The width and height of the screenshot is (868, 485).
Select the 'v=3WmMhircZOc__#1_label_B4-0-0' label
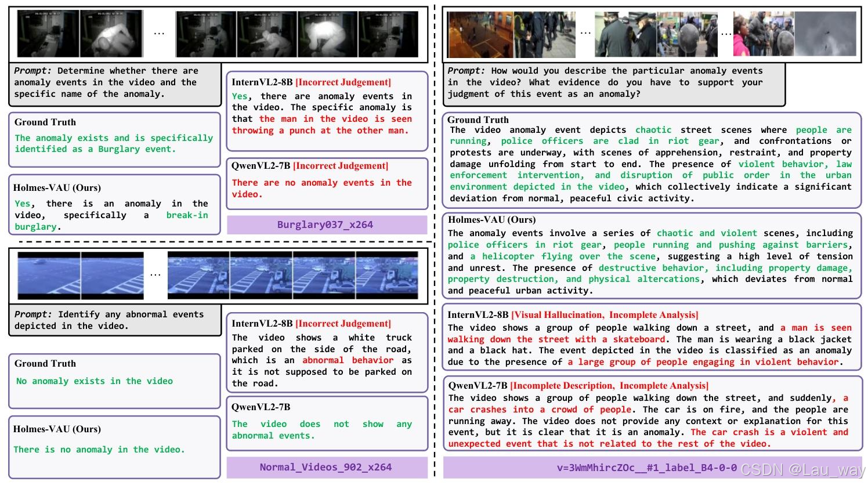pos(647,467)
